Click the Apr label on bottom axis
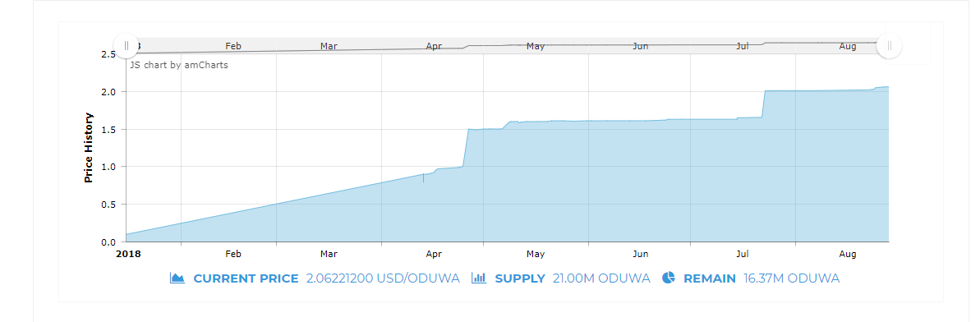 point(434,254)
